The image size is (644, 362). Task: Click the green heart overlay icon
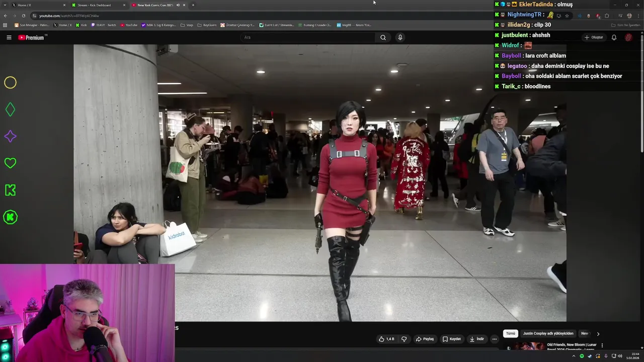click(x=10, y=163)
